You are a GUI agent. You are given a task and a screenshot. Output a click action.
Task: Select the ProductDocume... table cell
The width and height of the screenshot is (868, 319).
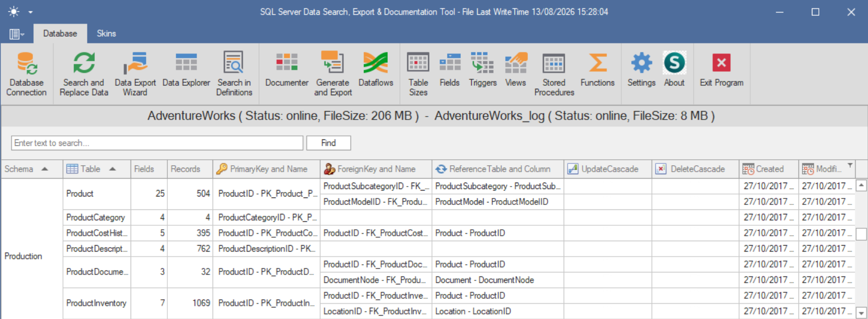click(x=97, y=272)
